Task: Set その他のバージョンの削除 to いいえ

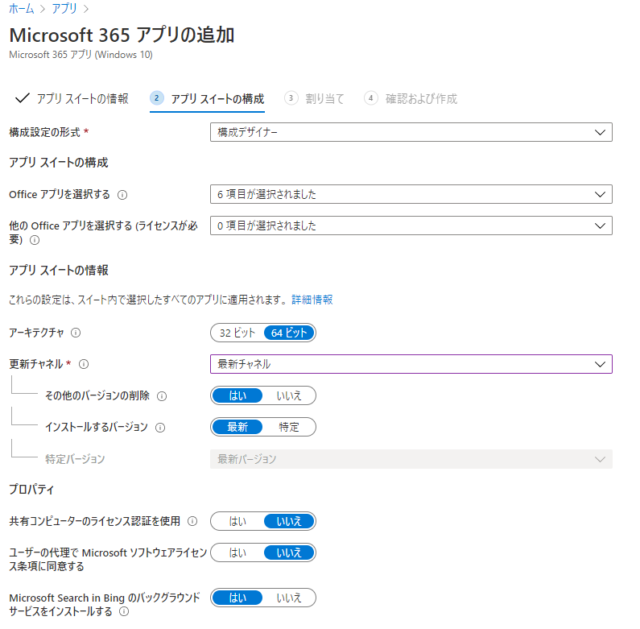Action: (x=289, y=396)
